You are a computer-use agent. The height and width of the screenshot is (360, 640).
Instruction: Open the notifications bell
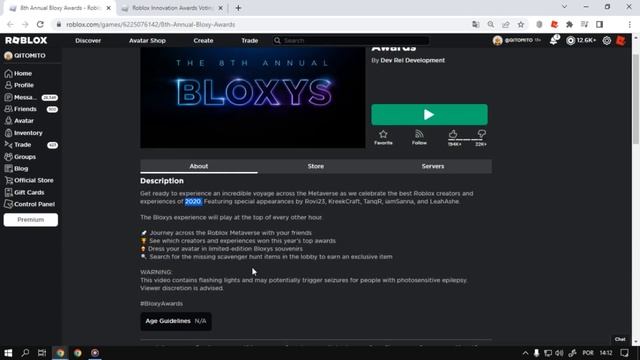(553, 40)
